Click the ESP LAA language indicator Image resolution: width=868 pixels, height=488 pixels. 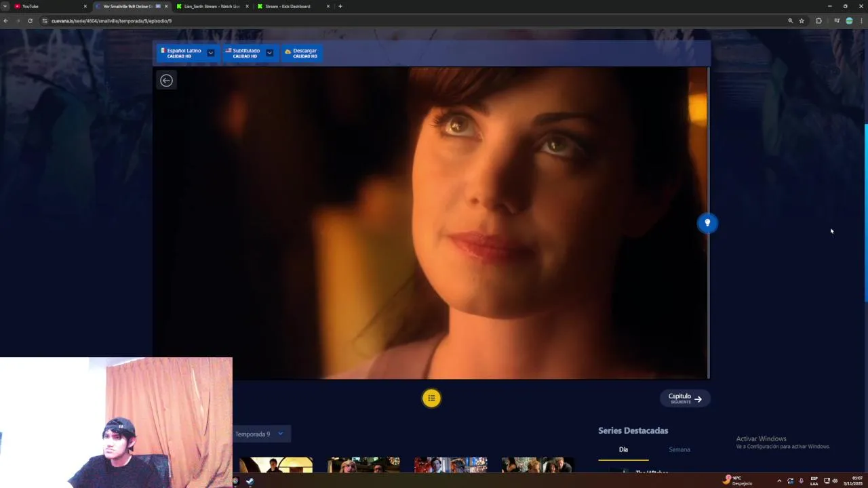click(x=814, y=481)
